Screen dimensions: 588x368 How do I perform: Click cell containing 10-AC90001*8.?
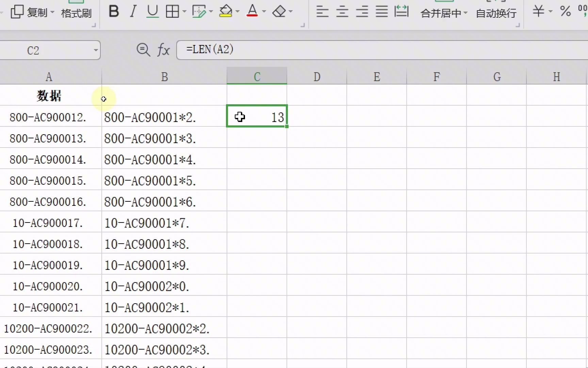(x=164, y=244)
